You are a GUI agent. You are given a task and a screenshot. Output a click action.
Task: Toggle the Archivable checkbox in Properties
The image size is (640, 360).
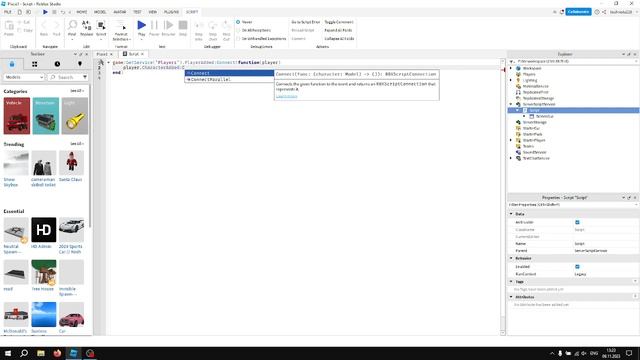577,222
